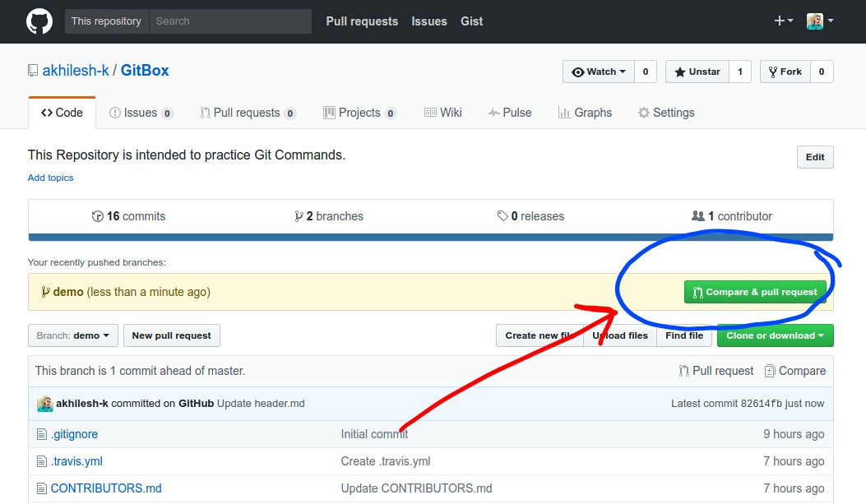Image resolution: width=866 pixels, height=504 pixels.
Task: Unstar the repository
Action: [697, 72]
